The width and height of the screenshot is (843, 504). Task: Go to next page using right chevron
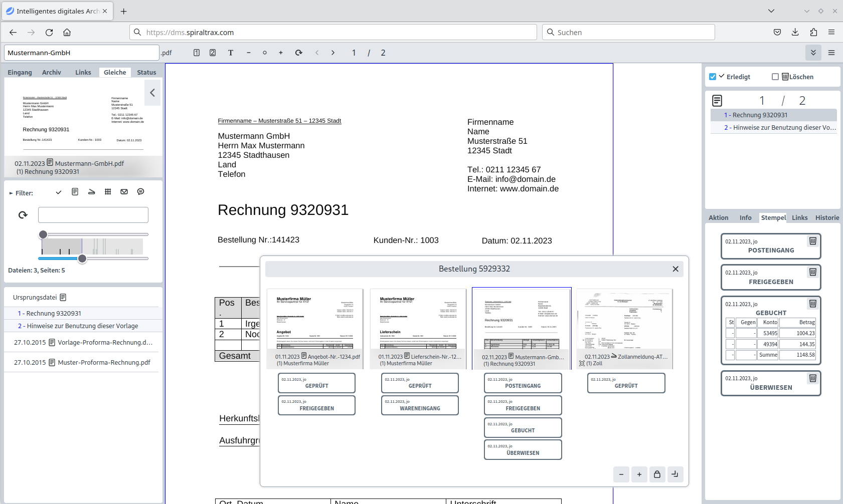click(332, 53)
